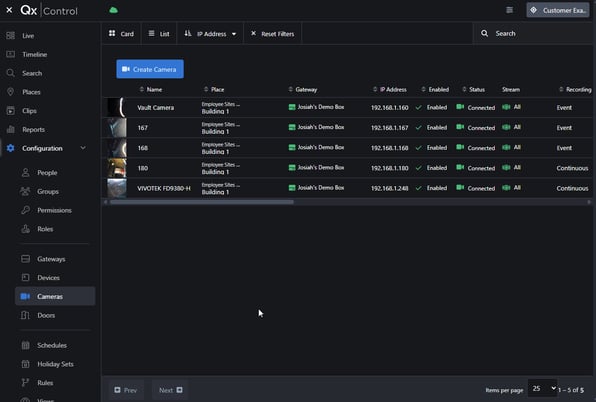Click Reset Filters
Screen dimensions: 596x402
coord(273,34)
